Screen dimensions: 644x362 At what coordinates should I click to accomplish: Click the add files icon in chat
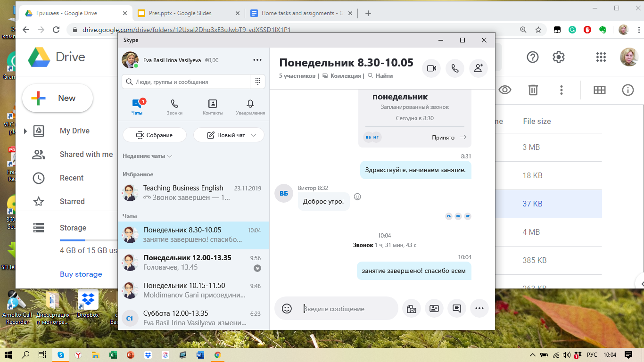[411, 309]
